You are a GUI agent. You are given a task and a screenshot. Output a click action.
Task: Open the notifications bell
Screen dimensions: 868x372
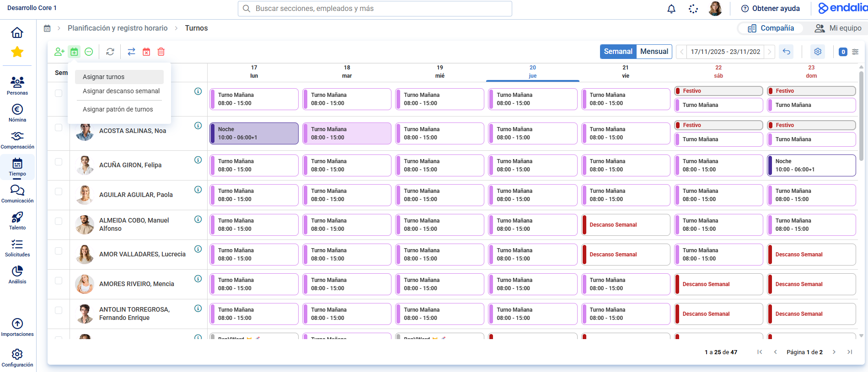(x=671, y=9)
